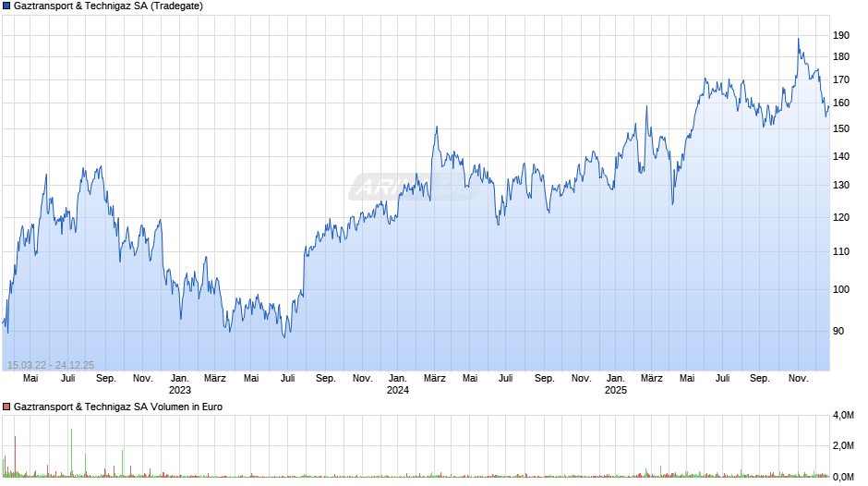Click the Jan. 2024 time axis label
The width and height of the screenshot is (868, 486).
tap(397, 384)
